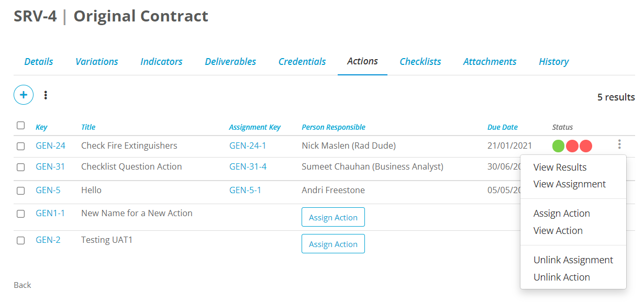
Task: Click the last red status circle
Action: pos(586,146)
